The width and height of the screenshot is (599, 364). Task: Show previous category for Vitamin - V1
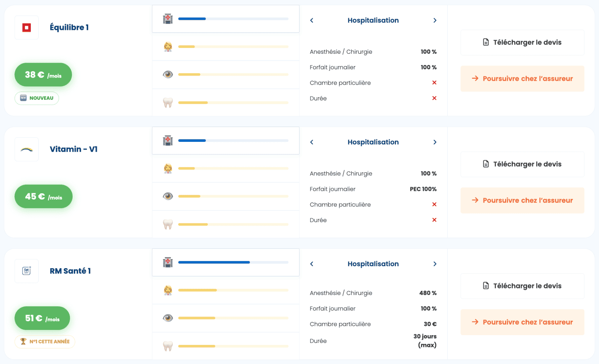[312, 142]
